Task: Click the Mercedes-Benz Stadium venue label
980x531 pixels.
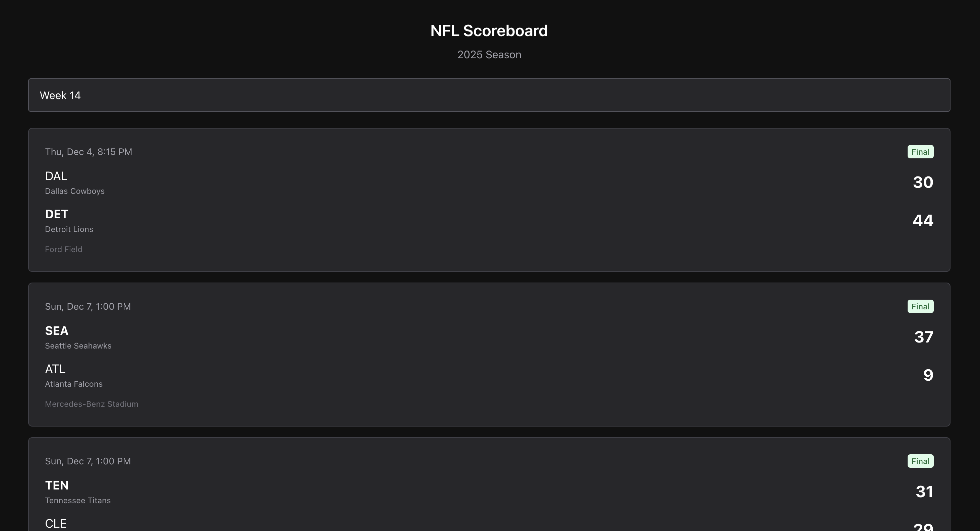Action: point(91,404)
